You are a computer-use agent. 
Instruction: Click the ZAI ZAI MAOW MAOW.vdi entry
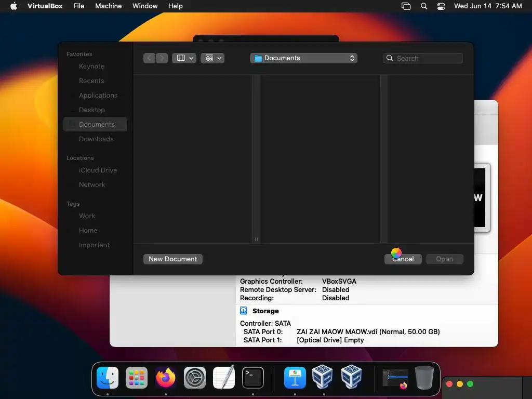click(x=368, y=331)
